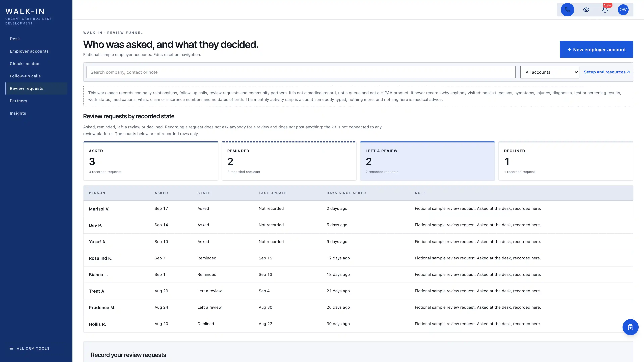Click the '30 days ago' cell

point(338,324)
